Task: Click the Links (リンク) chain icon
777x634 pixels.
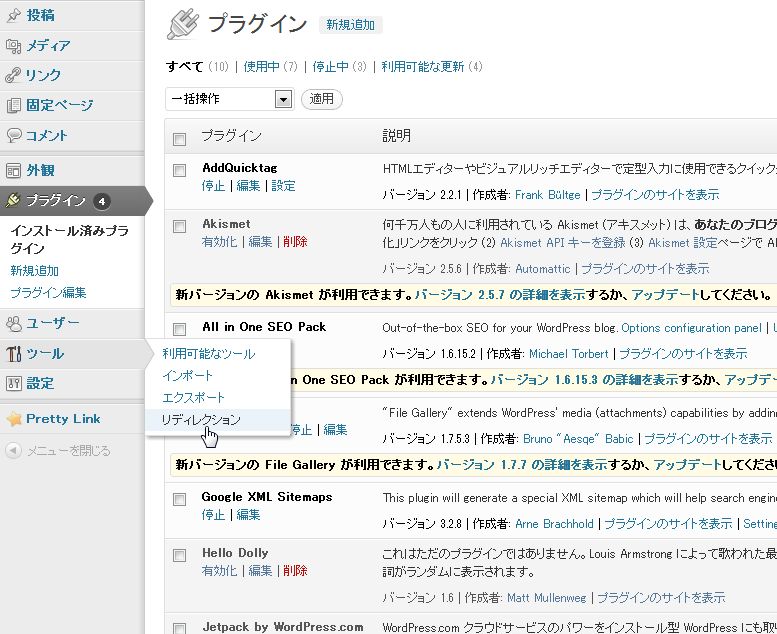Action: (13, 75)
